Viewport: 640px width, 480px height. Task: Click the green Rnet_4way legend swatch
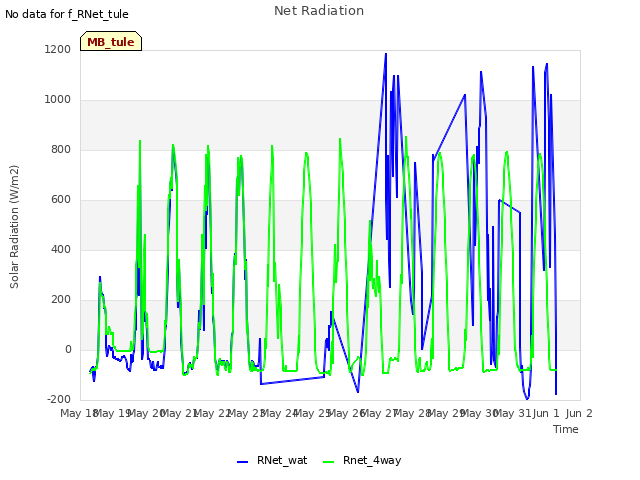click(x=329, y=462)
